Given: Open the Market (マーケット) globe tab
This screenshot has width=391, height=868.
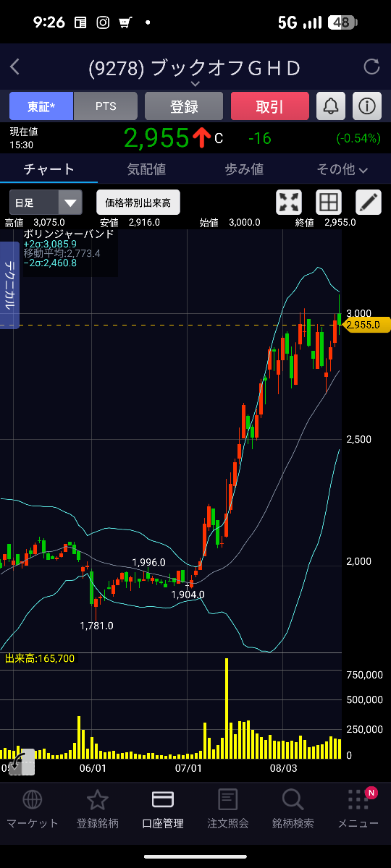Looking at the screenshot, I should pyautogui.click(x=32, y=809).
